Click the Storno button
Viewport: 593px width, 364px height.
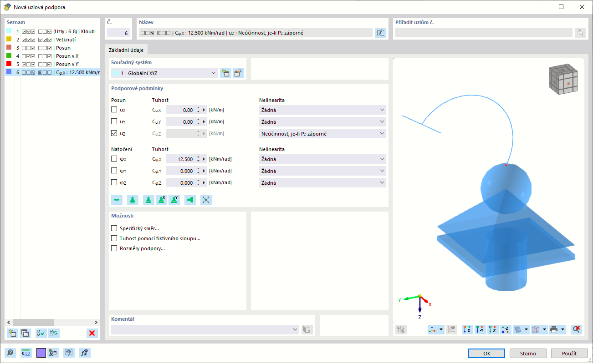click(x=528, y=354)
